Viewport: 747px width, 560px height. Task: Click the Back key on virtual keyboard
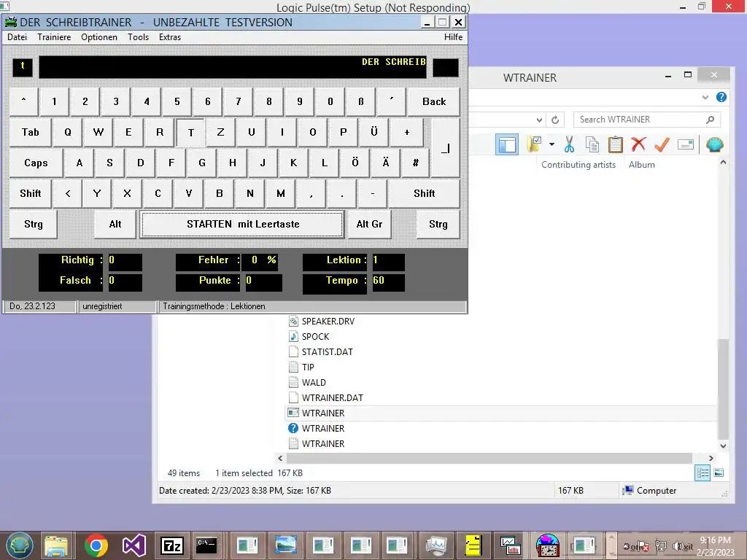pos(433,101)
